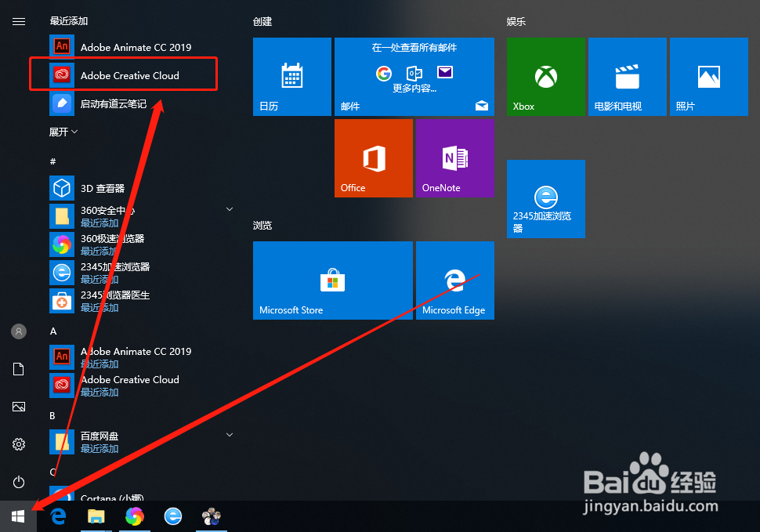Open 360极速浏览器 from the taskbar
The image size is (760, 532).
[x=134, y=516]
